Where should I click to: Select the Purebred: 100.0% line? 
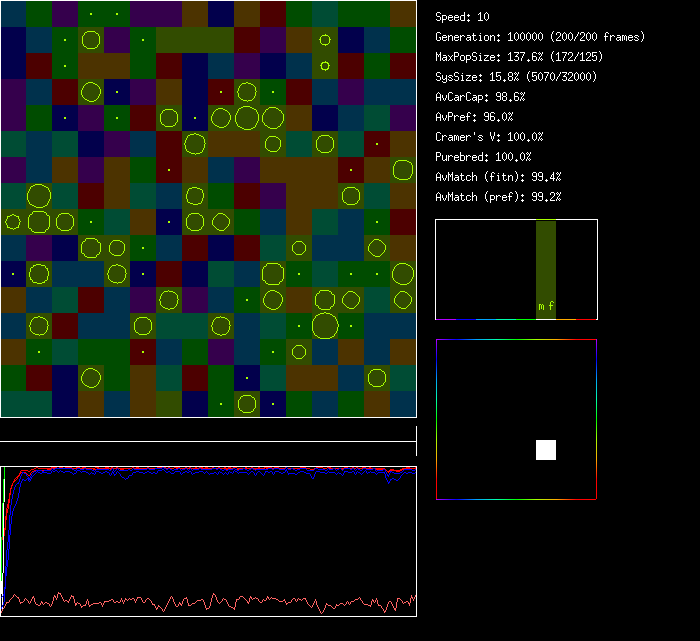click(x=484, y=157)
